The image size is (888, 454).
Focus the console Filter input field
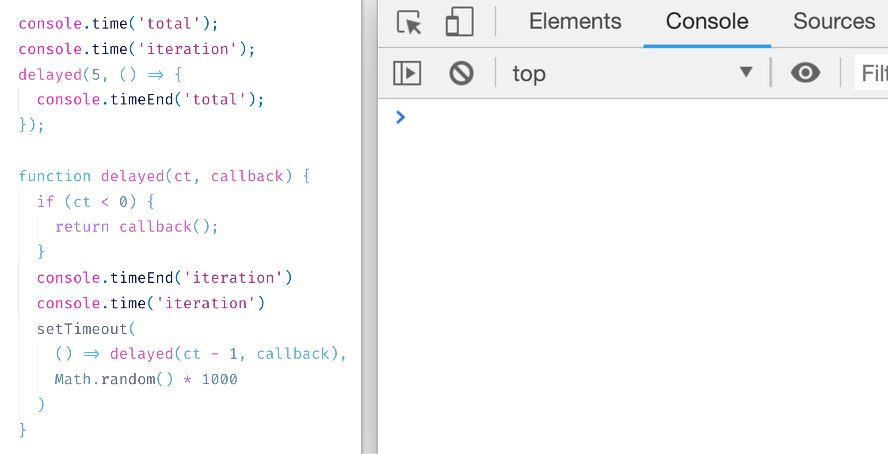871,73
